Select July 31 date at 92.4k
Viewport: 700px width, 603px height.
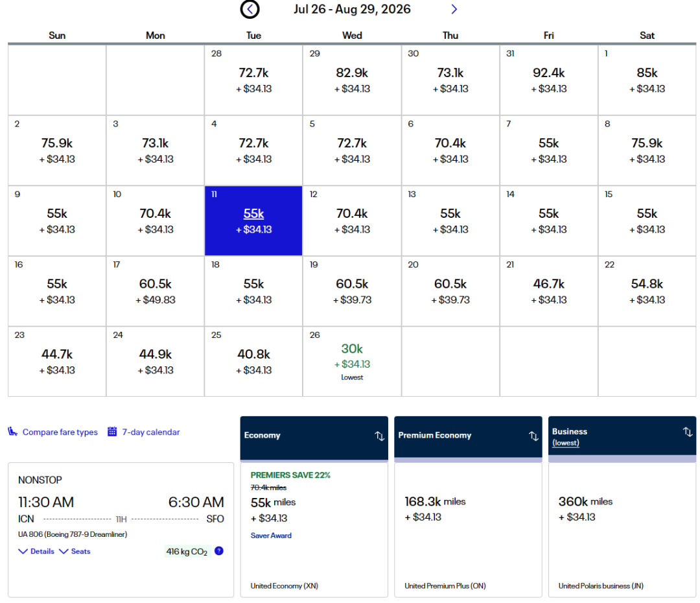548,80
